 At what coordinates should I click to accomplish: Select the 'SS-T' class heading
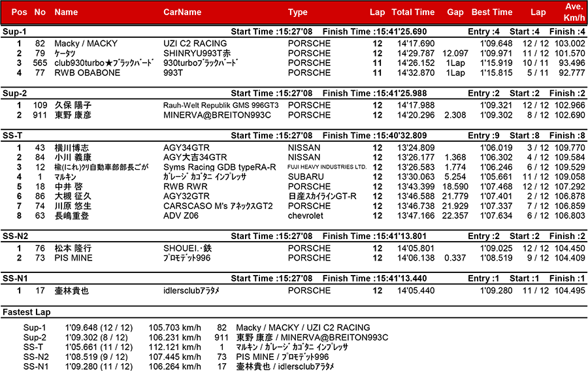coord(12,136)
